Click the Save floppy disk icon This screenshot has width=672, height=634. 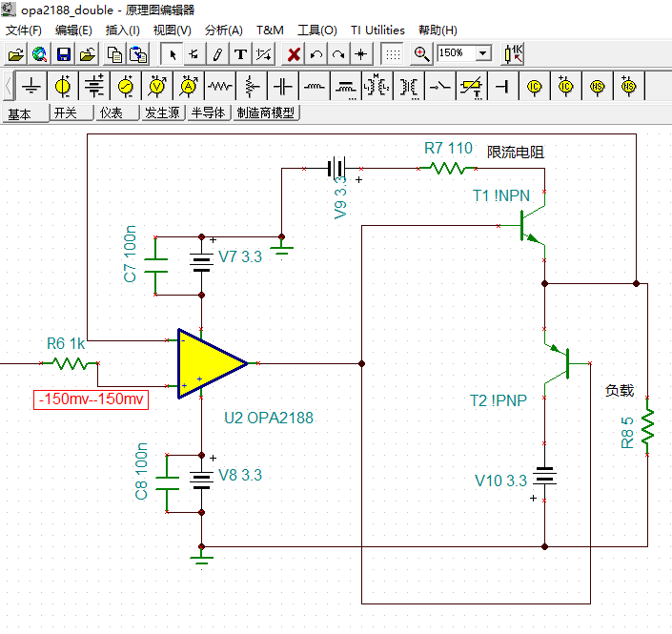(64, 54)
